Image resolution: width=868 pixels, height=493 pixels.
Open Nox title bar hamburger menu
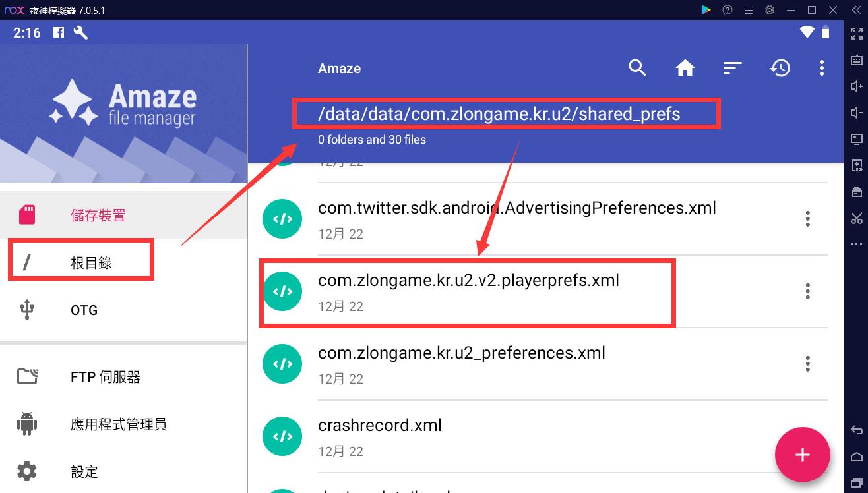[x=749, y=10]
